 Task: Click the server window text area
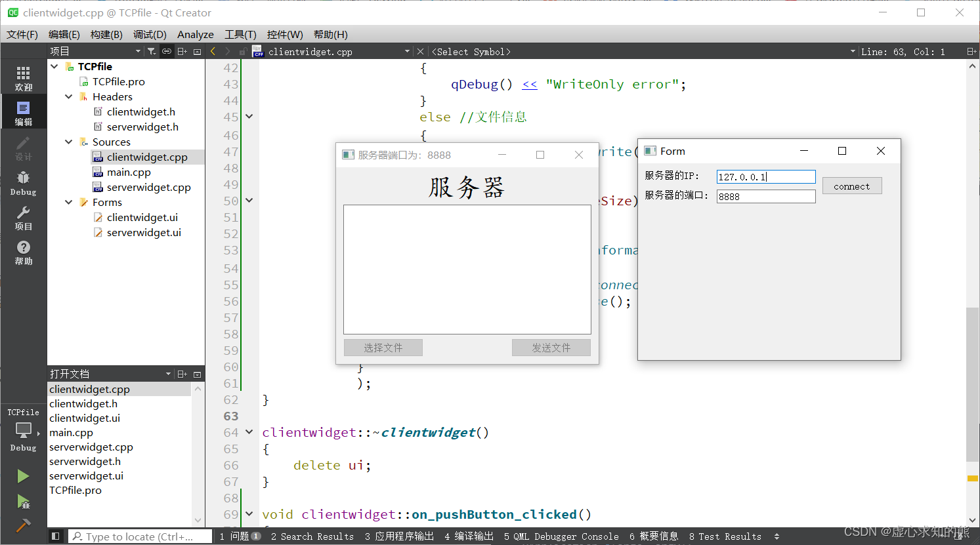click(467, 270)
